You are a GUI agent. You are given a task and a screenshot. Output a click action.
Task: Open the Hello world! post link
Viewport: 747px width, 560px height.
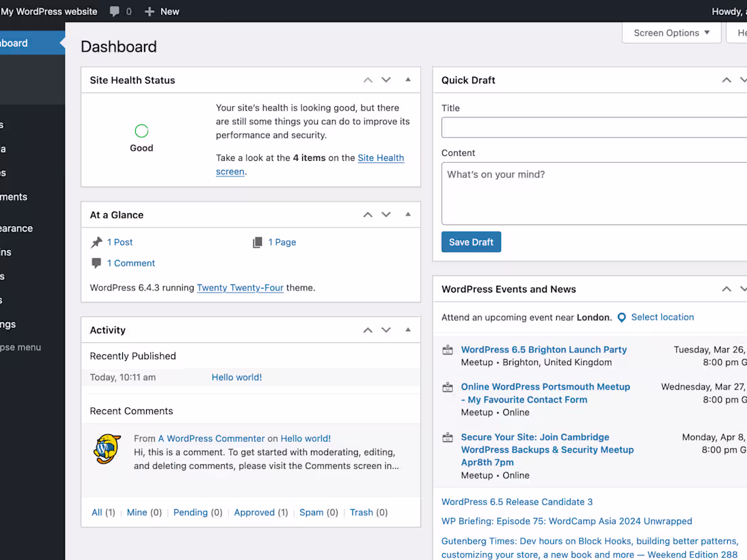236,377
